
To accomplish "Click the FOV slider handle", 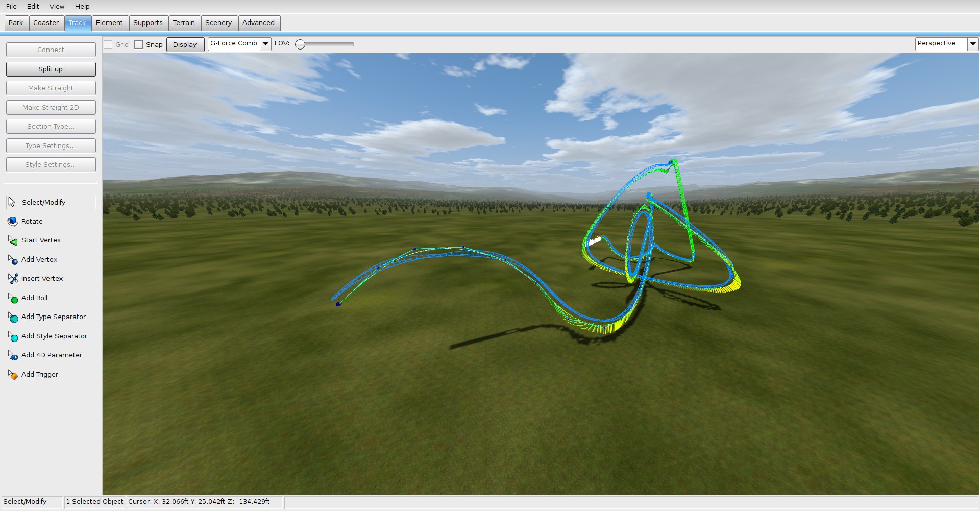I will [301, 44].
